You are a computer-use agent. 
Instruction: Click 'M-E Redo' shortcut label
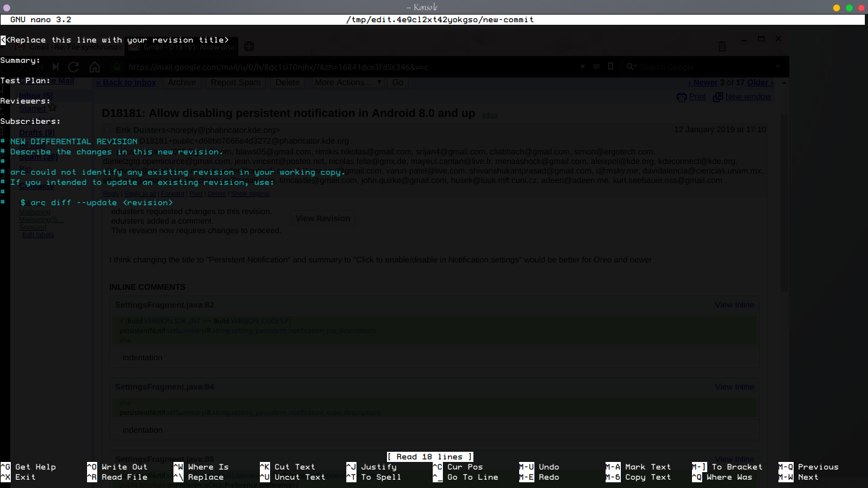pos(539,477)
